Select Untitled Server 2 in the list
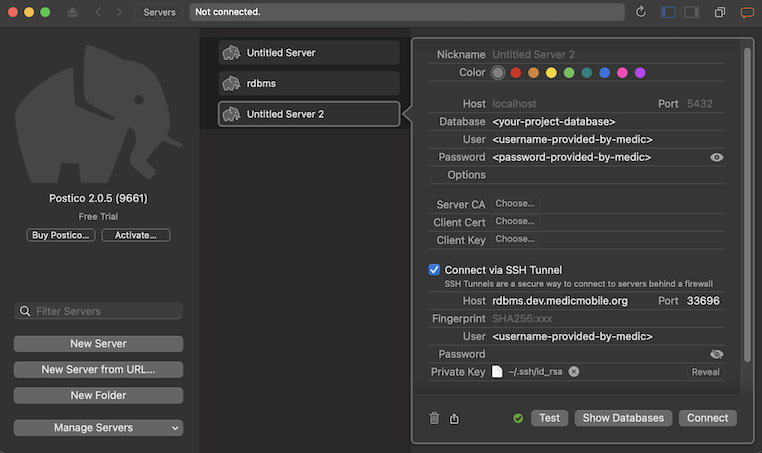The height and width of the screenshot is (453, 762). point(309,114)
